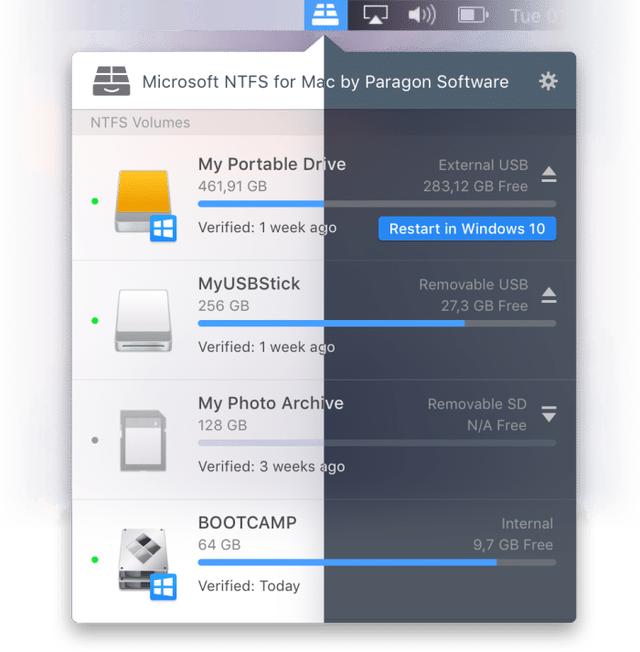Select the My Portable Drive name
The height and width of the screenshot is (652, 640).
(272, 164)
